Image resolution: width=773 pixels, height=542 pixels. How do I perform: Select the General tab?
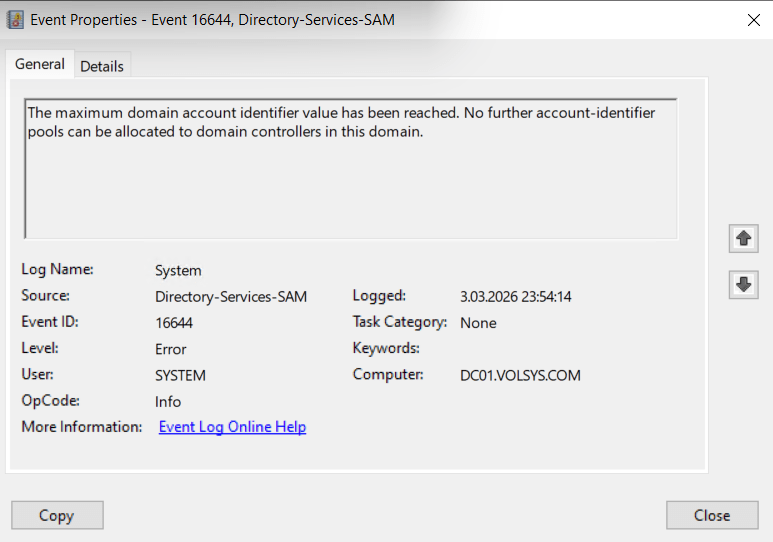tap(40, 64)
